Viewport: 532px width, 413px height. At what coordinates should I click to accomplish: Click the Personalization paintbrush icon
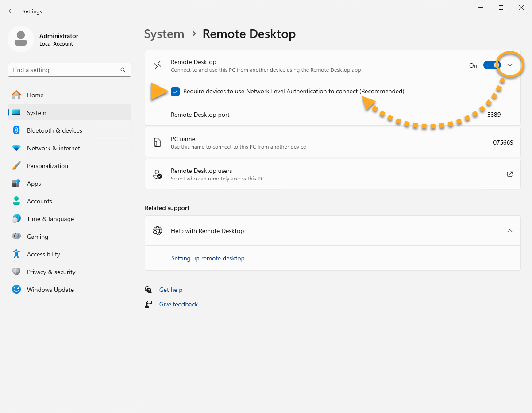click(x=16, y=166)
